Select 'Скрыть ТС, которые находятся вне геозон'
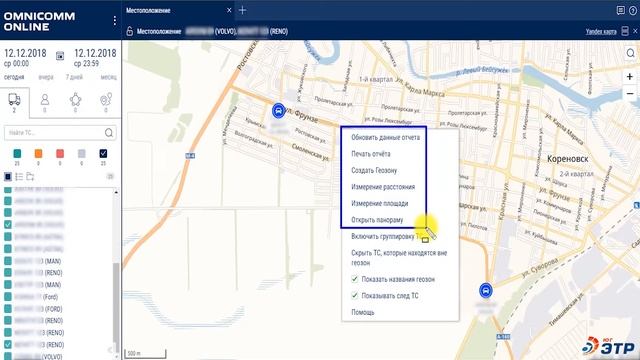The width and height of the screenshot is (640, 360). (400, 258)
